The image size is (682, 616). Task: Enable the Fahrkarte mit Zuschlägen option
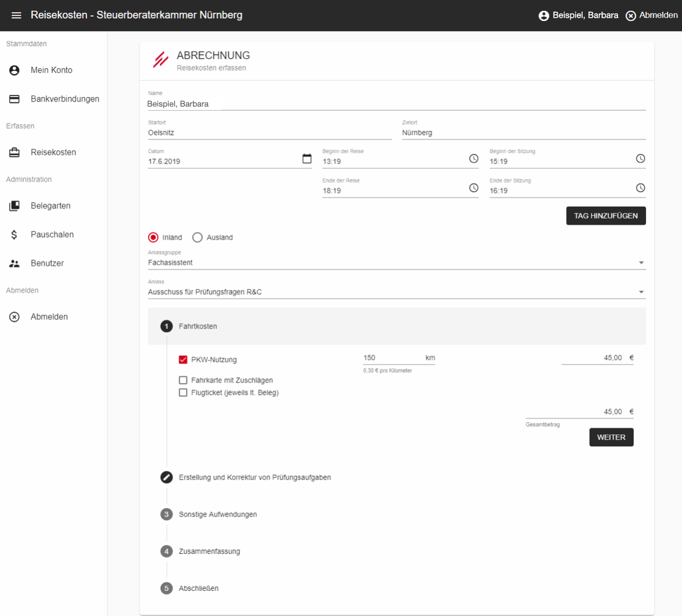tap(183, 380)
